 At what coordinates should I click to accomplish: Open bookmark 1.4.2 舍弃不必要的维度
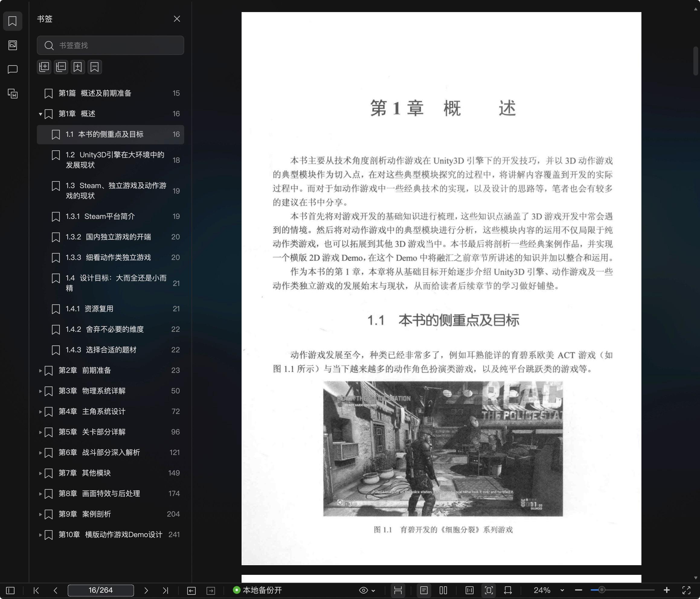(x=111, y=329)
